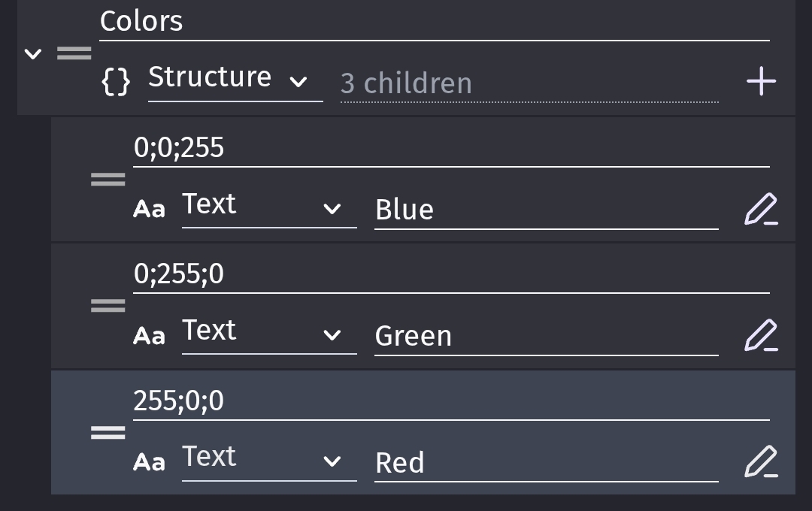
Task: Open the Structure type dropdown
Action: (235, 78)
